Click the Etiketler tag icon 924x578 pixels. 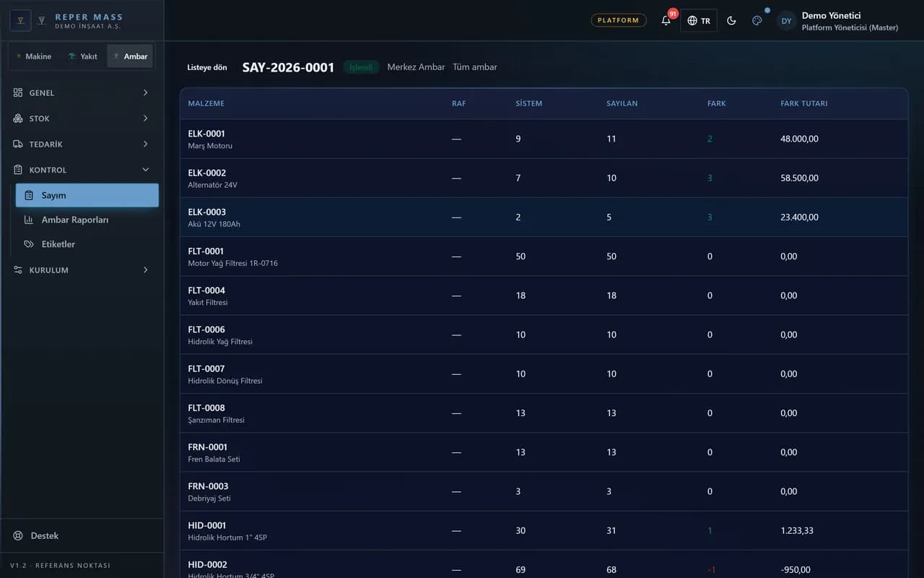(x=29, y=244)
